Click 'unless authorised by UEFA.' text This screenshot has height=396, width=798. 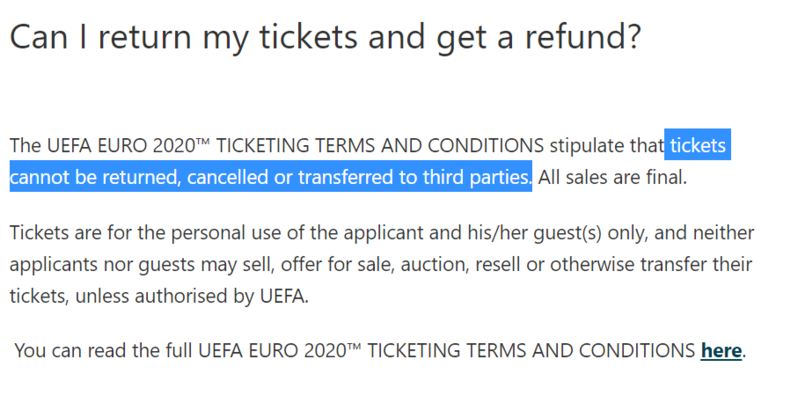point(192,296)
